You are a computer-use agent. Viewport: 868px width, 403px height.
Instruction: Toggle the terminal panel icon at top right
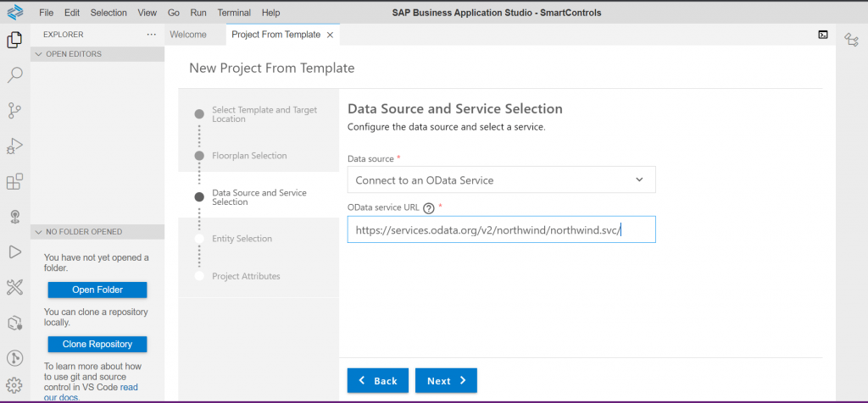click(822, 34)
